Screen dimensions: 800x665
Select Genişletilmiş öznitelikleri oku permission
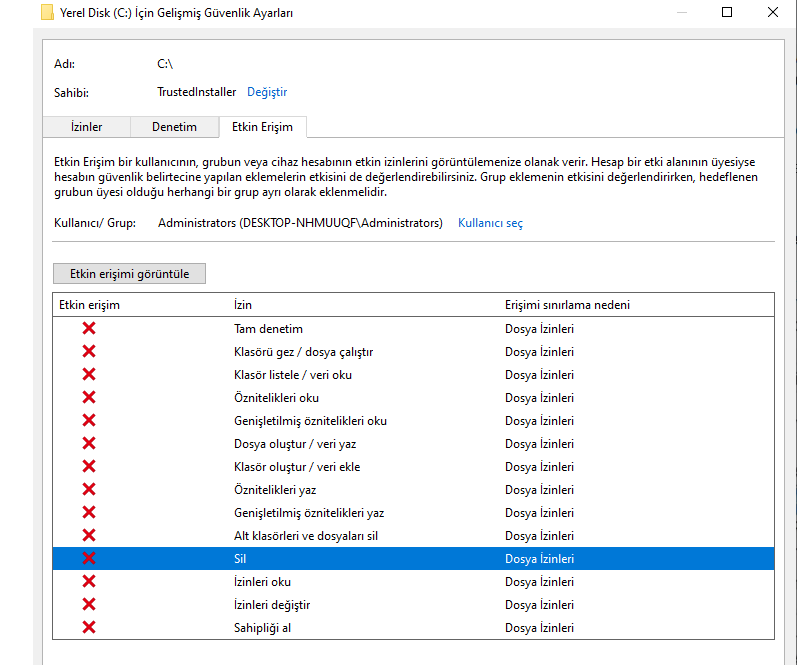coord(310,421)
